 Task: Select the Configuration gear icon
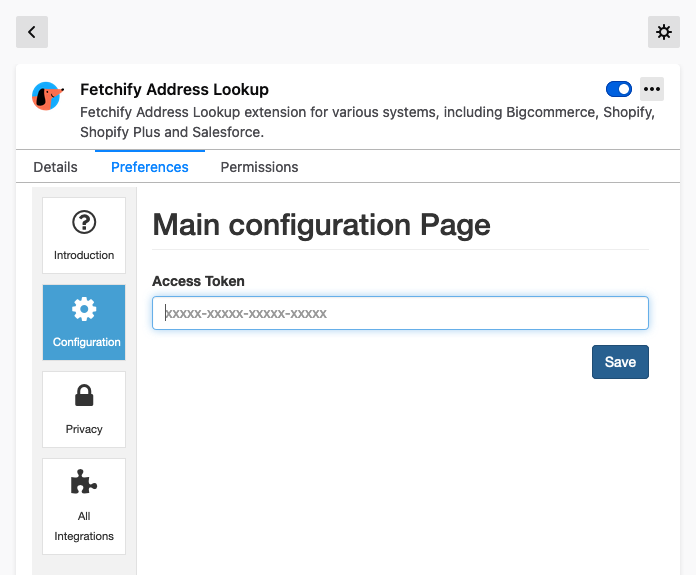point(84,309)
